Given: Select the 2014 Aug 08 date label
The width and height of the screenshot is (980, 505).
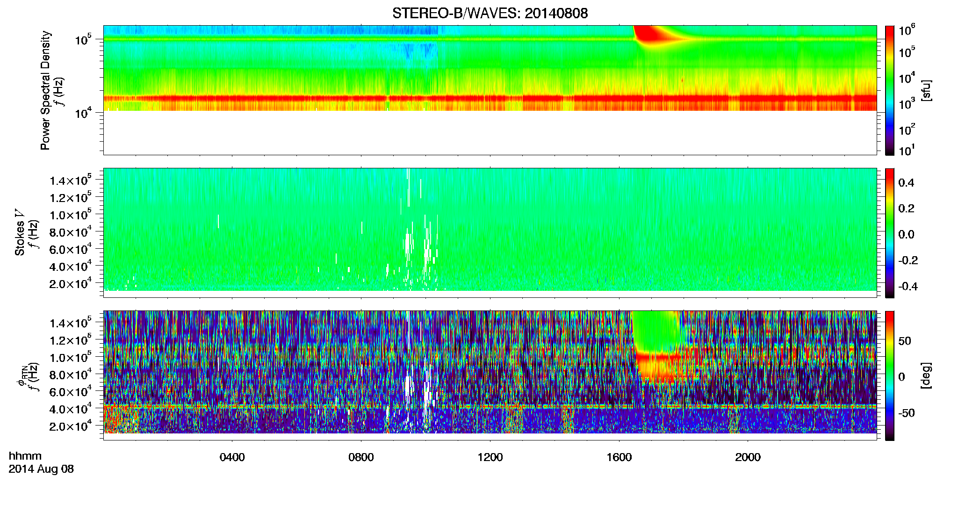Looking at the screenshot, I should (x=41, y=469).
